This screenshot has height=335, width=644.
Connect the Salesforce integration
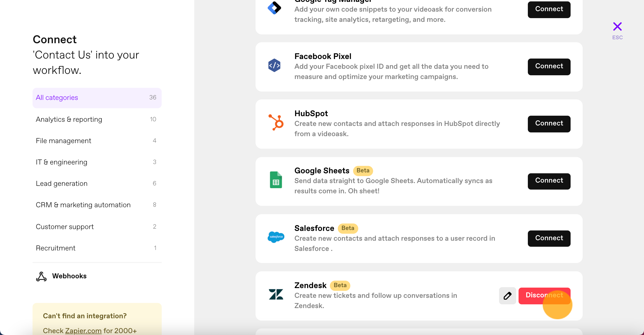pos(549,238)
